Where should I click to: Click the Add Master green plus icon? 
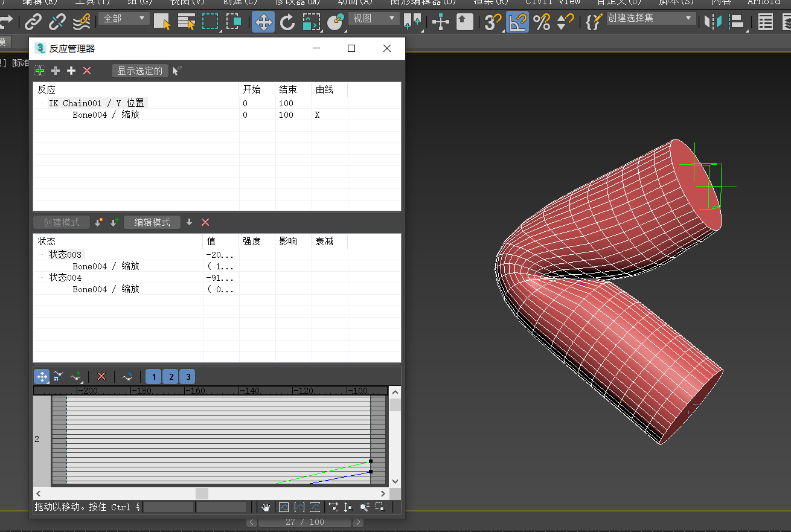coord(40,71)
